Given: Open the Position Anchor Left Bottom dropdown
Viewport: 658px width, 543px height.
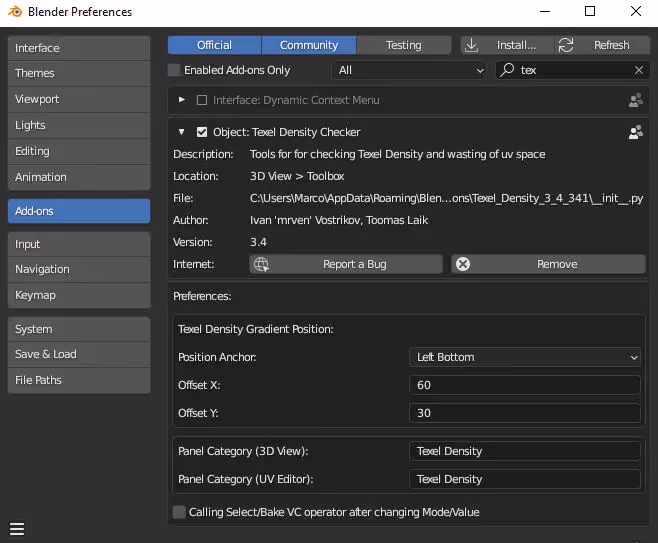Looking at the screenshot, I should point(525,357).
